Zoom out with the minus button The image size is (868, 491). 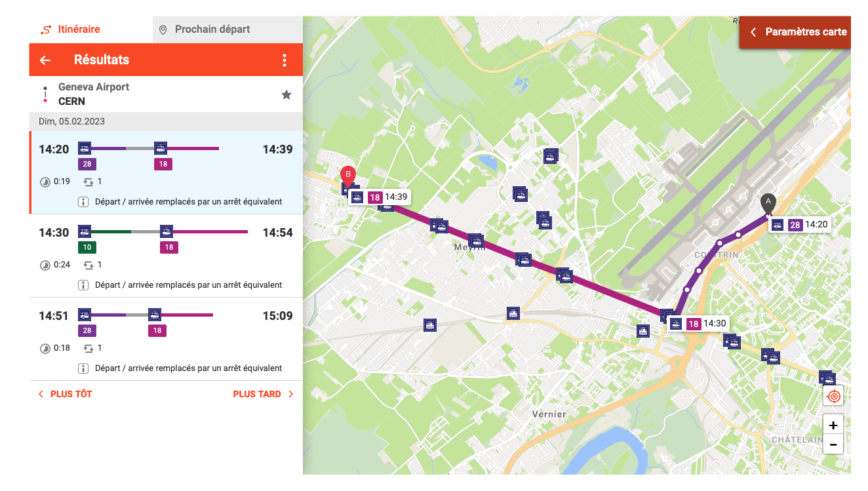point(833,444)
